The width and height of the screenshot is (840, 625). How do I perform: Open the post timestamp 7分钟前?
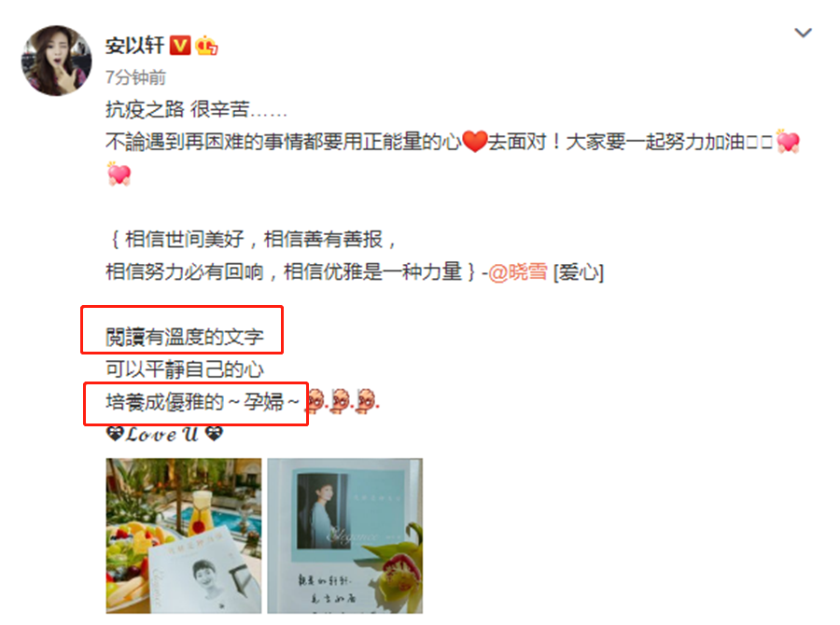[x=135, y=77]
